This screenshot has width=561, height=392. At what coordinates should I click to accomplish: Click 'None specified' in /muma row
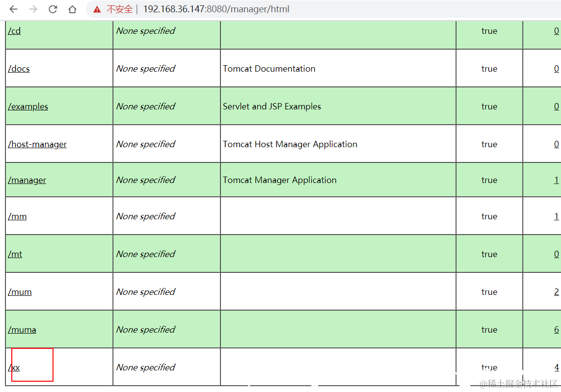(x=146, y=330)
